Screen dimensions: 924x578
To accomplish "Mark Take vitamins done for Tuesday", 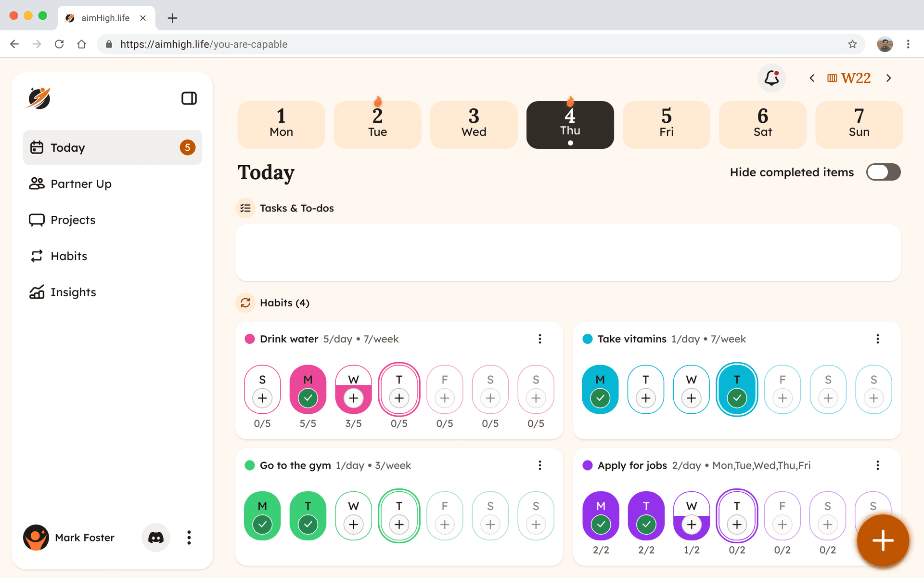I will pos(646,398).
